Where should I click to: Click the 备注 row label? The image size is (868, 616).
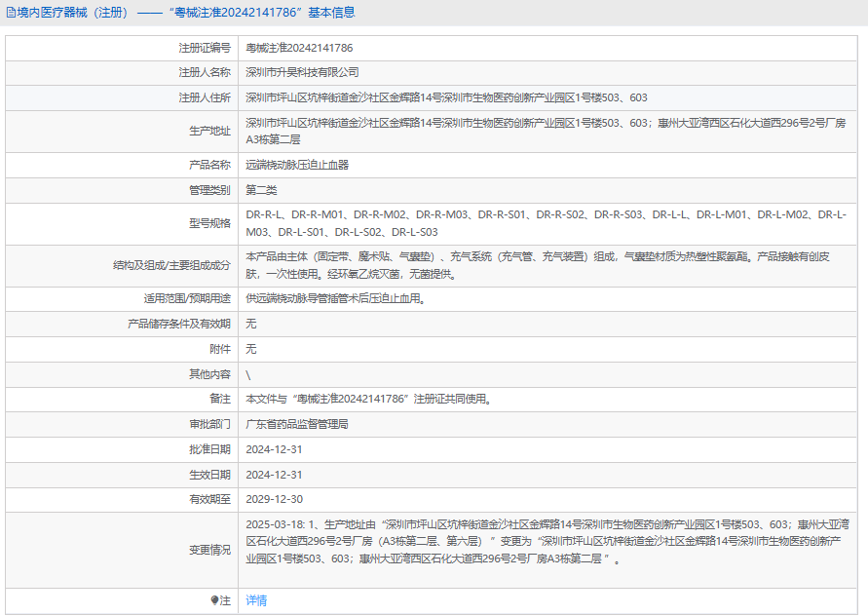220,399
